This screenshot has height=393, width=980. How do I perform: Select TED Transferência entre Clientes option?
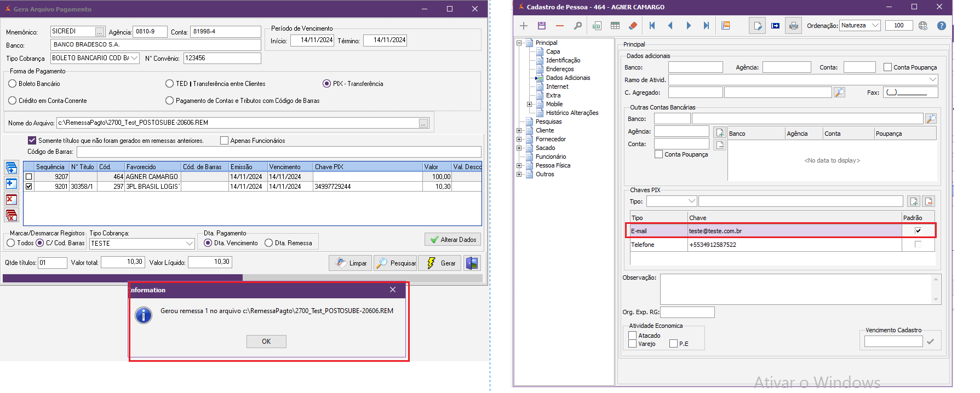pos(170,84)
